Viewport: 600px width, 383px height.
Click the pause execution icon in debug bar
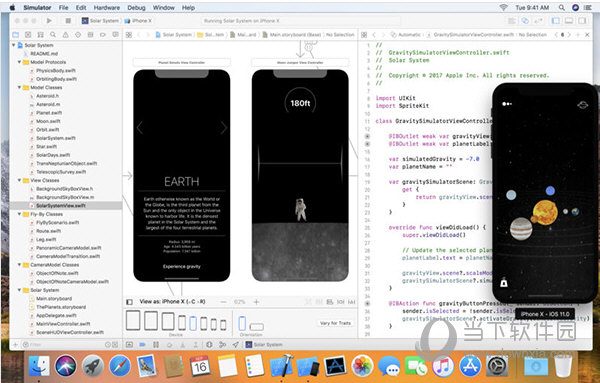tap(156, 344)
